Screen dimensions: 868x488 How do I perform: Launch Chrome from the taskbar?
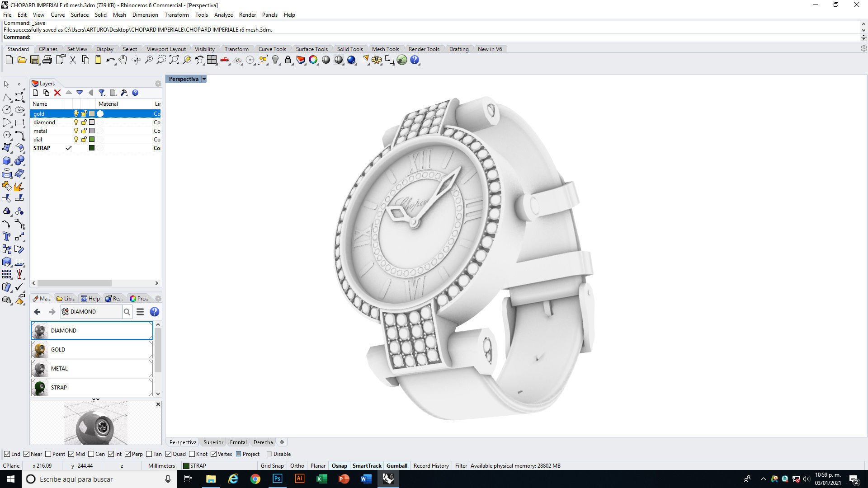click(255, 479)
